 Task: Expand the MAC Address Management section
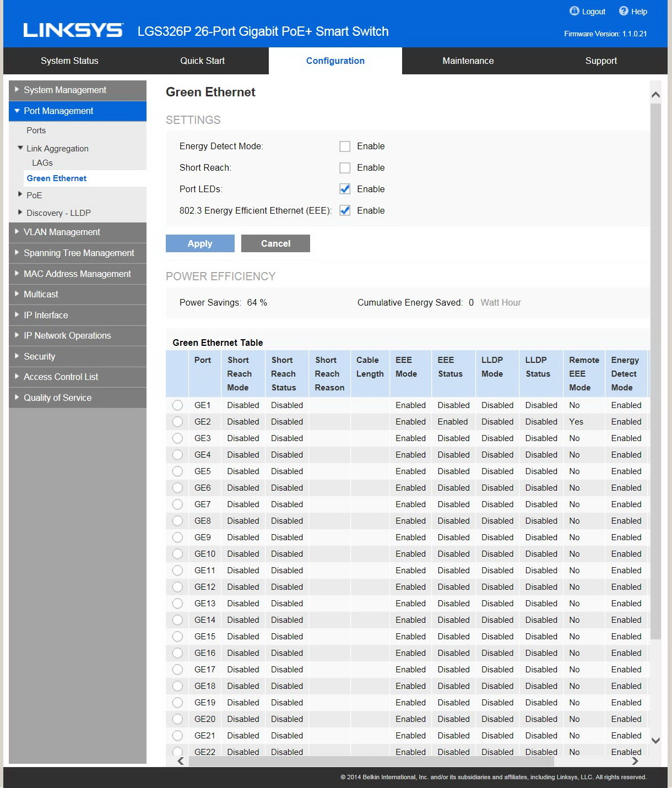(x=78, y=274)
